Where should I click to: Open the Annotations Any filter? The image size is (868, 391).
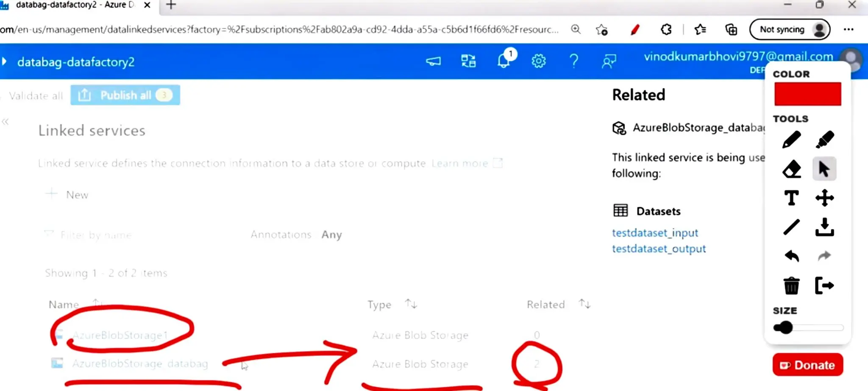pyautogui.click(x=296, y=235)
